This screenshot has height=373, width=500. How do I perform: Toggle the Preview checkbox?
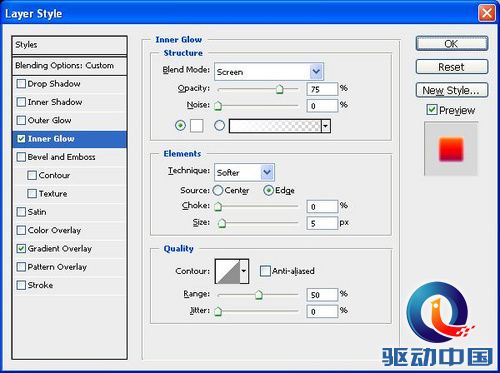[x=432, y=110]
